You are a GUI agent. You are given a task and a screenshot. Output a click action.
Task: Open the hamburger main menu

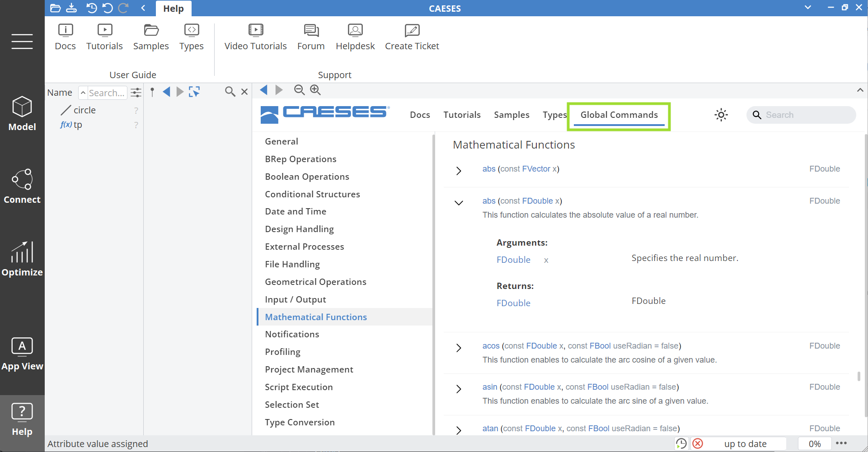point(22,42)
